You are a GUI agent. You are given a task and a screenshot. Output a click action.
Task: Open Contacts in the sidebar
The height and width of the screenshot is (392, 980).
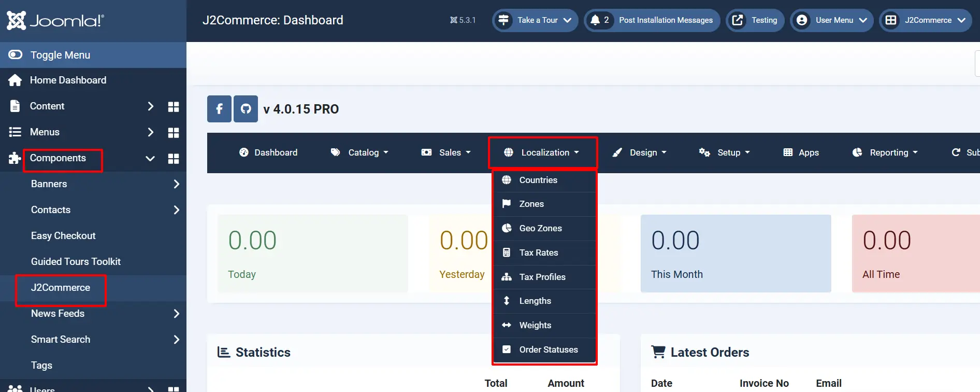click(x=51, y=210)
